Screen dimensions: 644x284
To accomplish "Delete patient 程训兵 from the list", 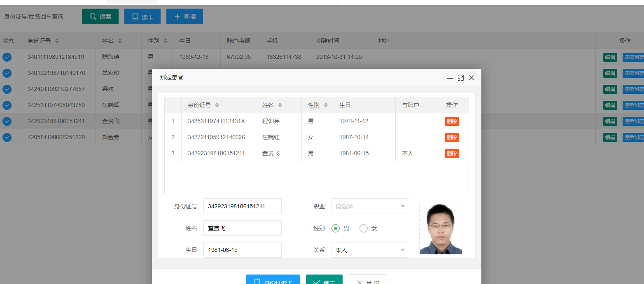I will (452, 121).
